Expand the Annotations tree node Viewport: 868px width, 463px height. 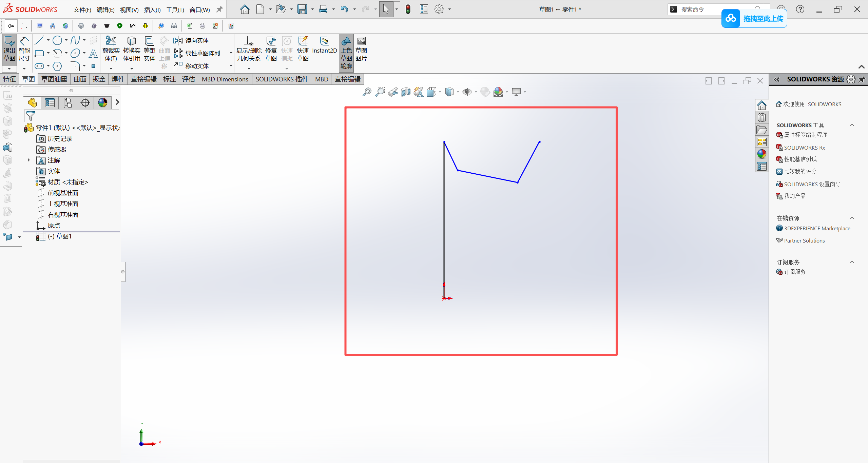tap(29, 160)
